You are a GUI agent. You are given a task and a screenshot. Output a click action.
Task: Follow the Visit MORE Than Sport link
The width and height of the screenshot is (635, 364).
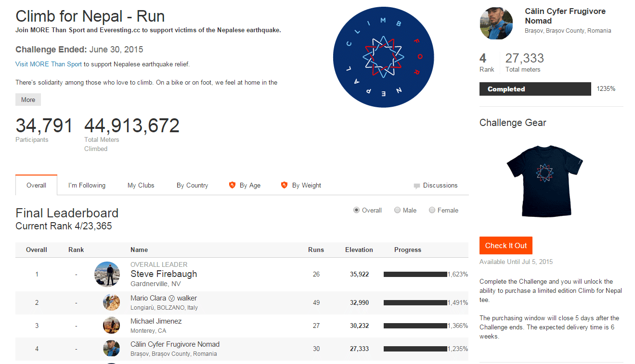(x=49, y=64)
